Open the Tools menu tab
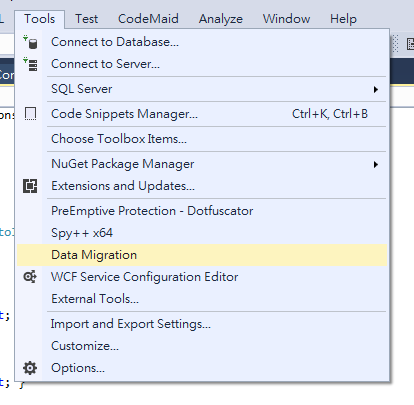The width and height of the screenshot is (414, 405). click(x=39, y=19)
